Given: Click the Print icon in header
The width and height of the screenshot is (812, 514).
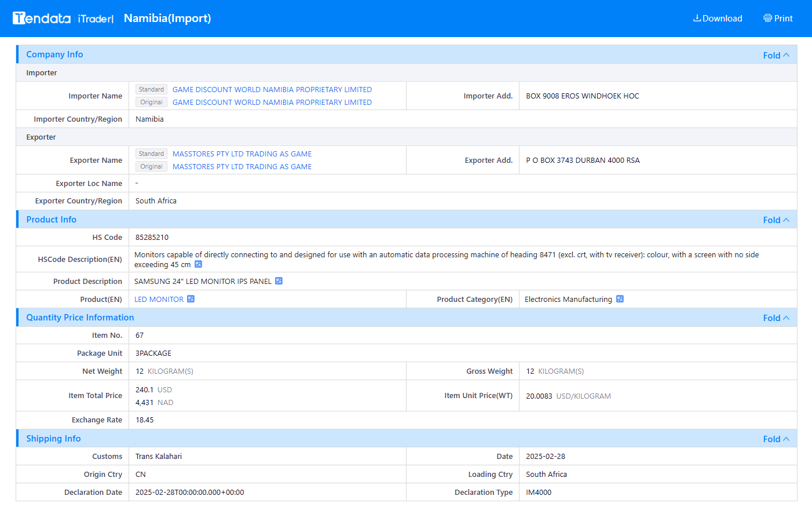Looking at the screenshot, I should [767, 18].
